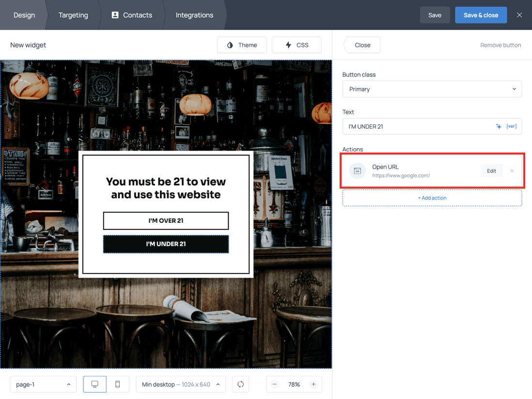Remove the Open URL action with the X
Viewport: 532px width, 399px height.
[512, 170]
